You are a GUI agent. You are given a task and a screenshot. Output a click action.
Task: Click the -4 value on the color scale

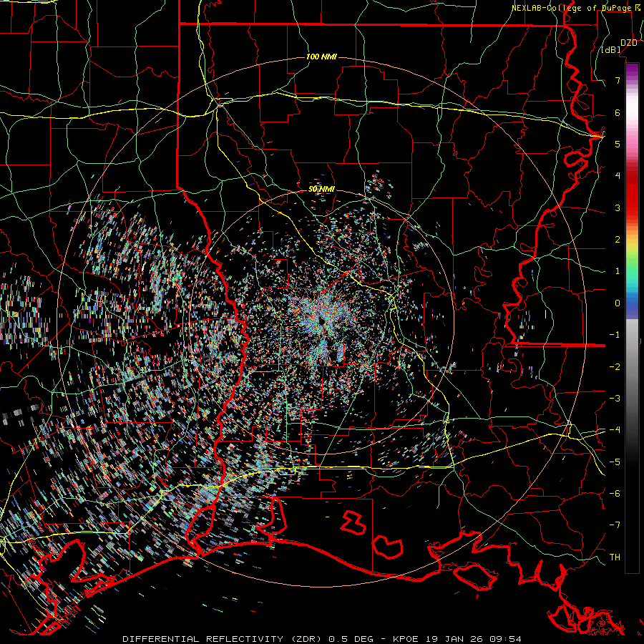(615, 430)
